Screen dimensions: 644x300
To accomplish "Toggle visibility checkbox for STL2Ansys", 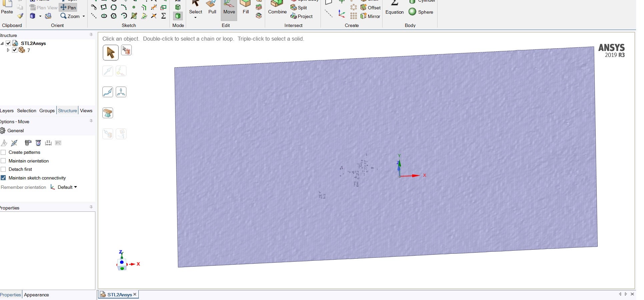I will tap(8, 43).
